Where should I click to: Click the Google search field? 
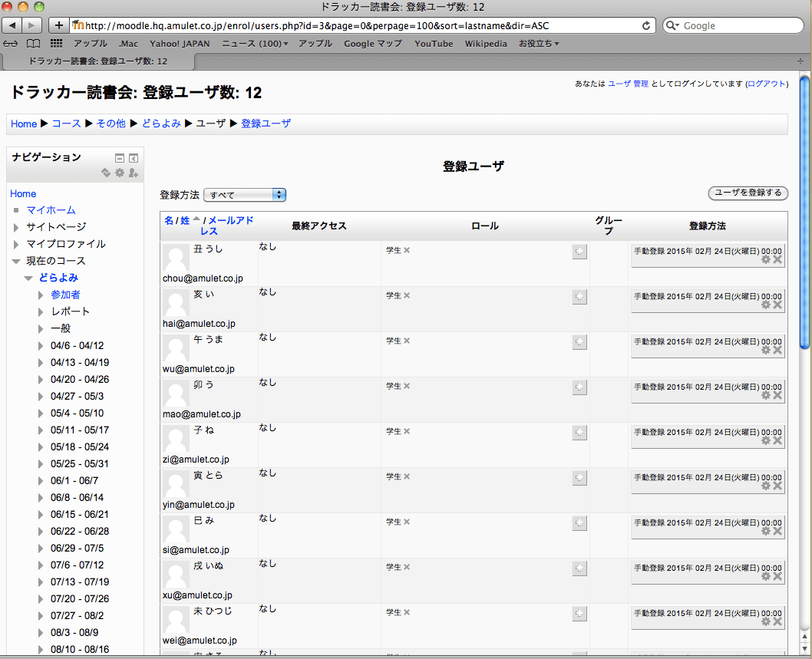(x=733, y=25)
